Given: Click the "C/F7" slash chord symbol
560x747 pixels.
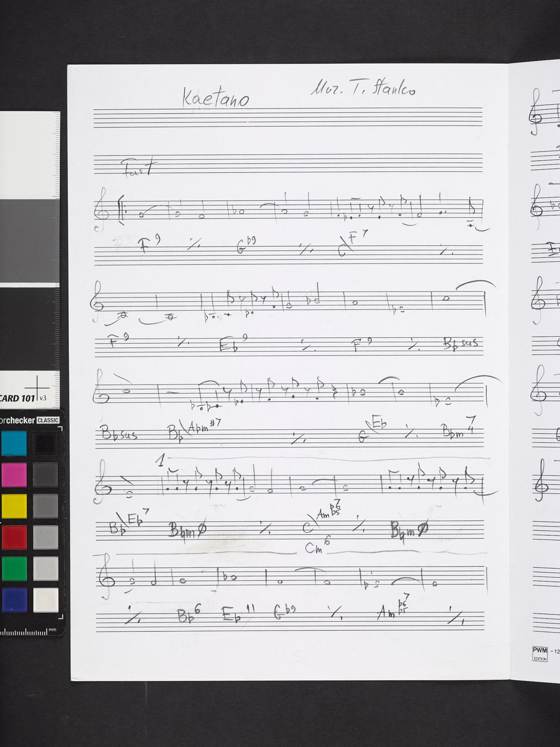Looking at the screenshot, I should pos(353,244).
